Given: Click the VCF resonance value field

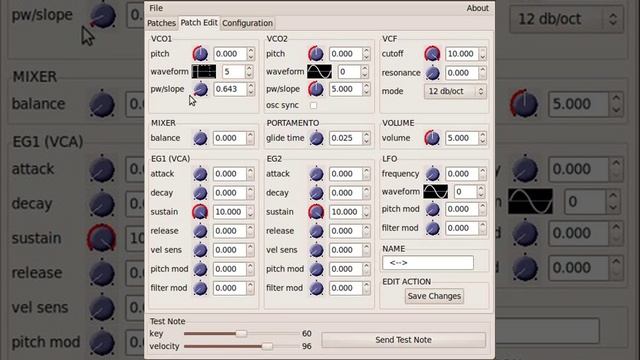Looking at the screenshot, I should coord(462,73).
